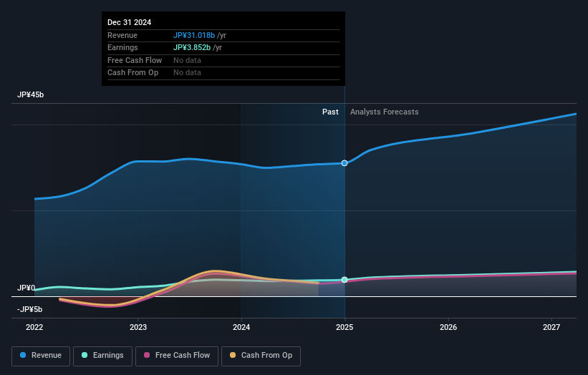Click the JP¥31.018b revenue value

[x=194, y=35]
